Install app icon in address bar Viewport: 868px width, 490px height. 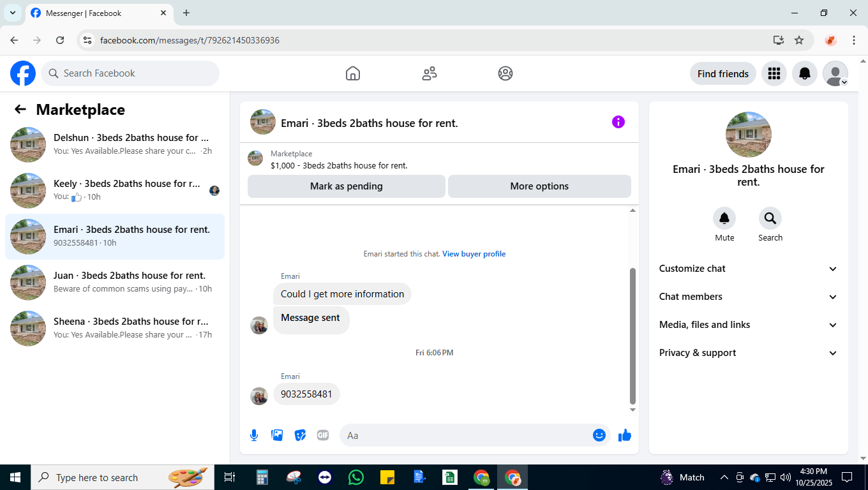(779, 40)
